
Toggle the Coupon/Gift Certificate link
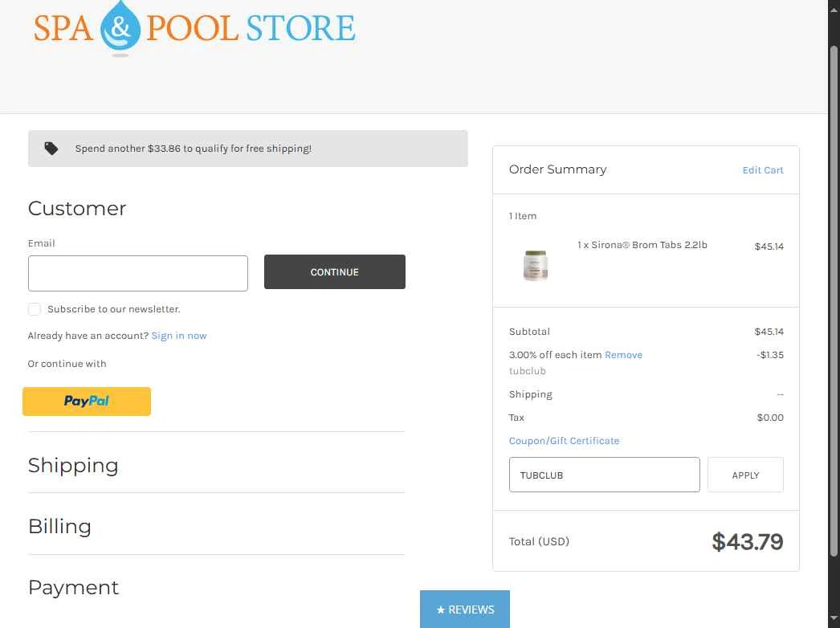pyautogui.click(x=564, y=440)
